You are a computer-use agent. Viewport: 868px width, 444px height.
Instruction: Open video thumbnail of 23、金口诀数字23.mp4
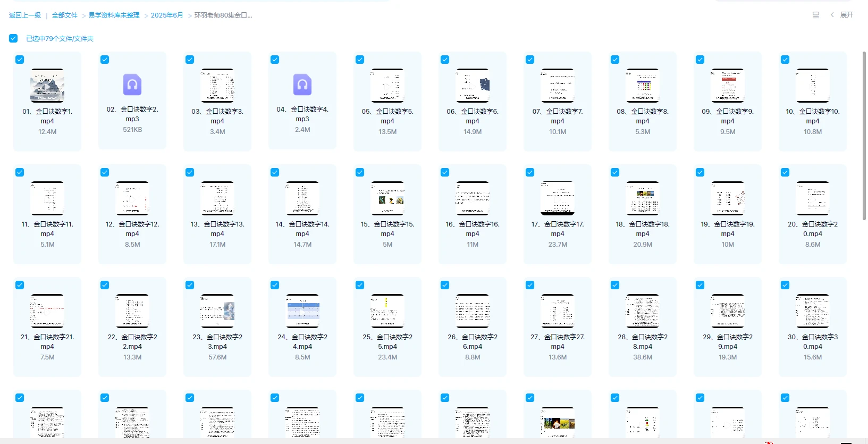tap(217, 311)
